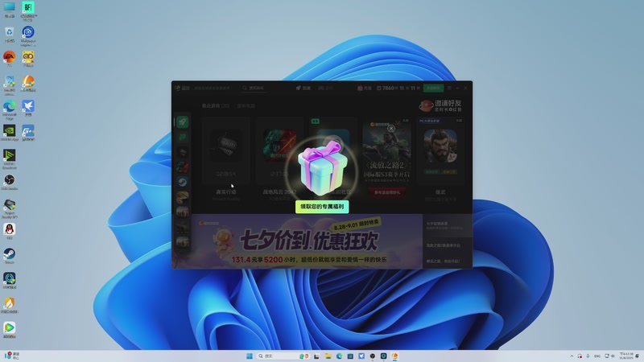
Task: Claim the gift with the green 领取您的专属福利 button
Action: pyautogui.click(x=322, y=207)
